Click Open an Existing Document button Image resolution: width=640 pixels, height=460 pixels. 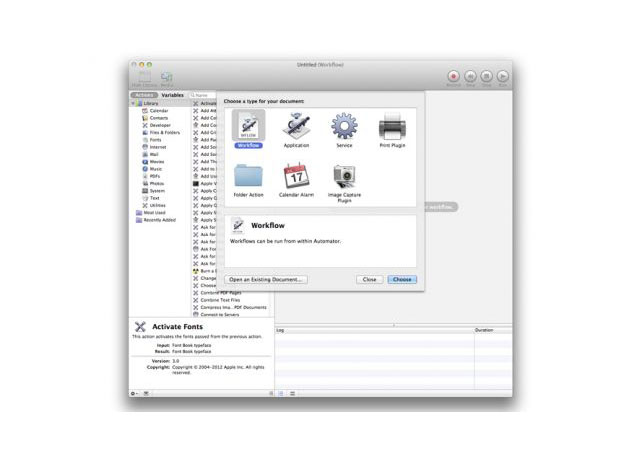266,280
